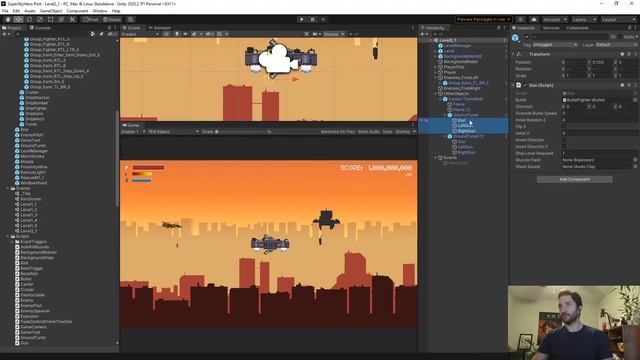
Task: Open the Display 1 dropdown in Game view
Action: (x=133, y=131)
